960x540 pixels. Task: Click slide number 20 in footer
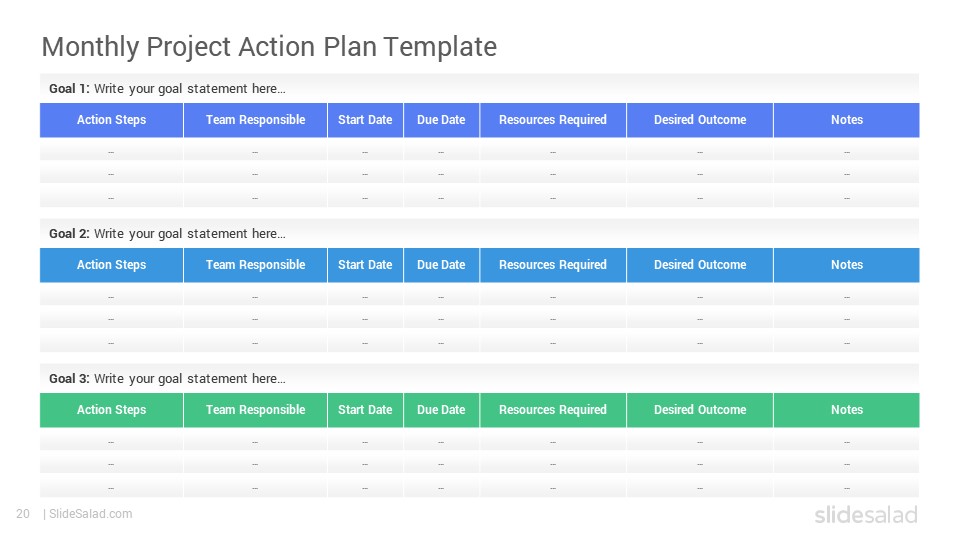click(x=23, y=514)
